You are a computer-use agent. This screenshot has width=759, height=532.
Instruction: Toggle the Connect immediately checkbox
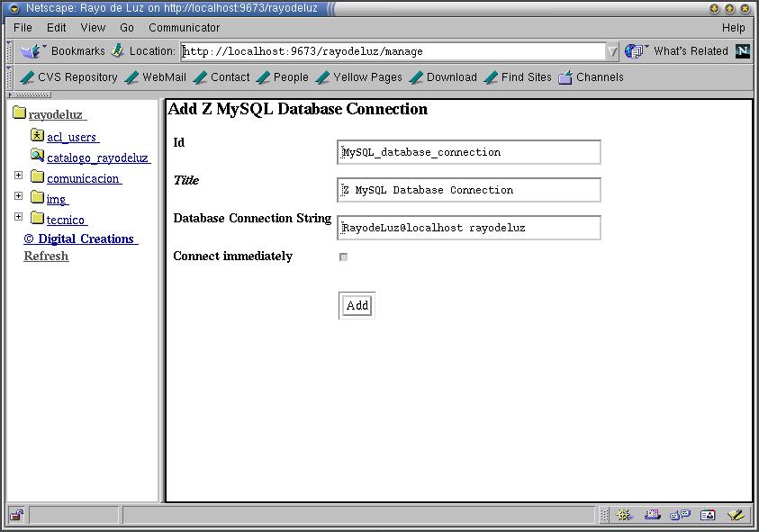pos(343,257)
